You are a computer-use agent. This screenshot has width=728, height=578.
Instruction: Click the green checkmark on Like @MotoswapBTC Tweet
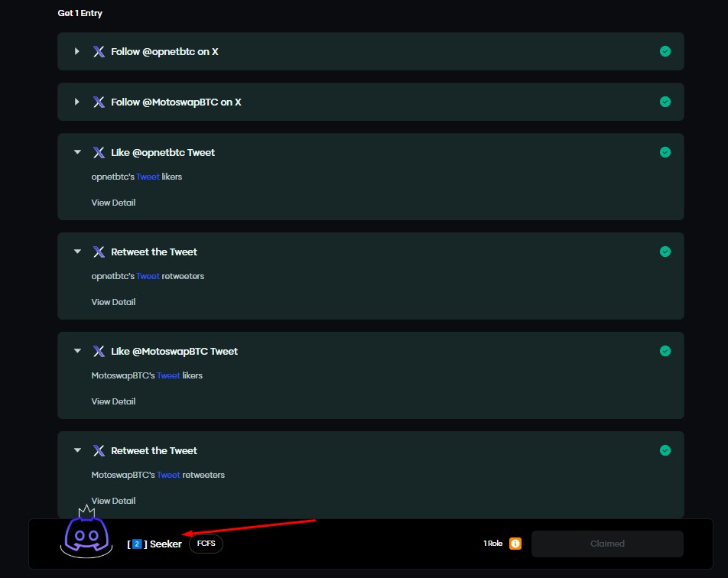[665, 351]
